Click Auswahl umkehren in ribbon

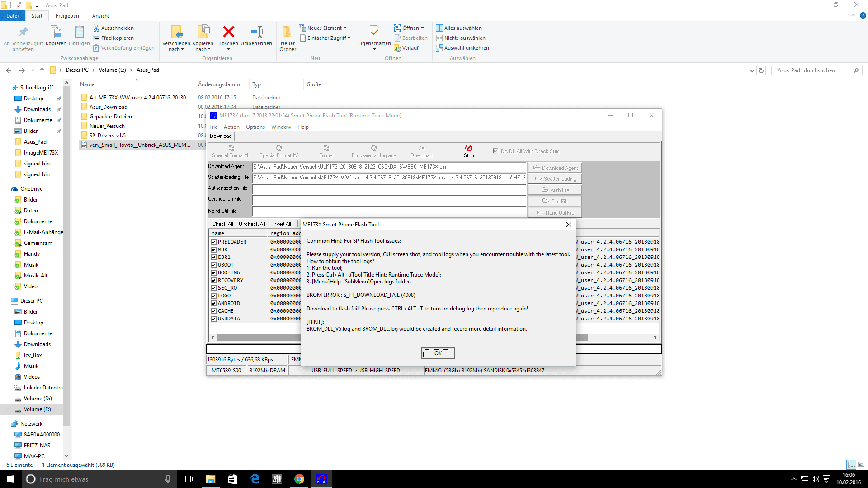point(462,48)
